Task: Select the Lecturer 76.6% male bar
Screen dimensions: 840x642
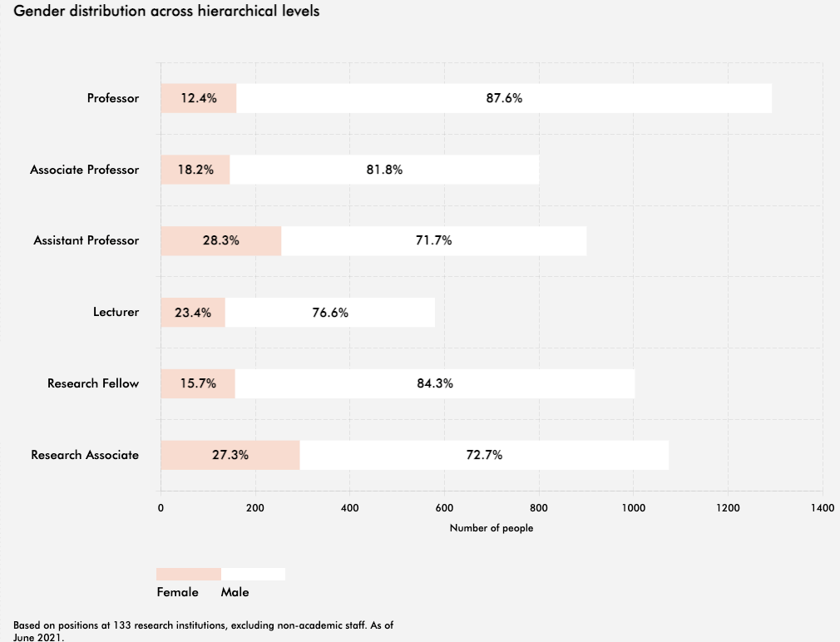Action: (x=330, y=313)
